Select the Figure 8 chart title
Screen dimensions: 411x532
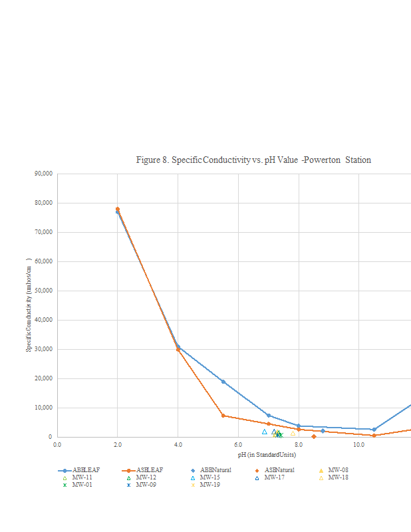[253, 160]
